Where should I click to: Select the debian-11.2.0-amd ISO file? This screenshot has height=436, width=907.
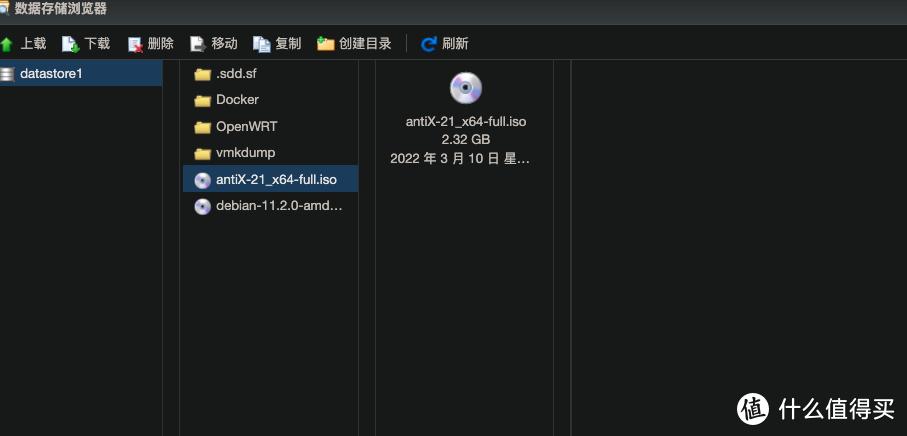click(x=279, y=206)
